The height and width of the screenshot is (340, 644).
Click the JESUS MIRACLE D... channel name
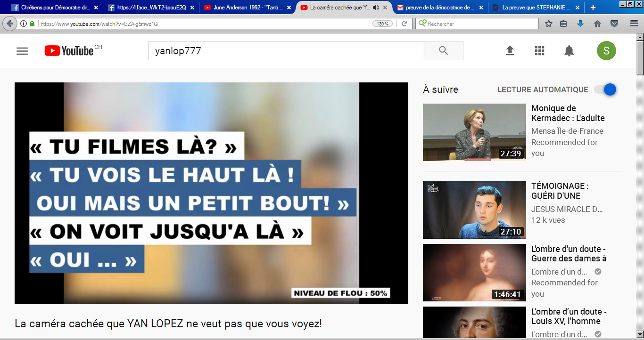click(567, 209)
